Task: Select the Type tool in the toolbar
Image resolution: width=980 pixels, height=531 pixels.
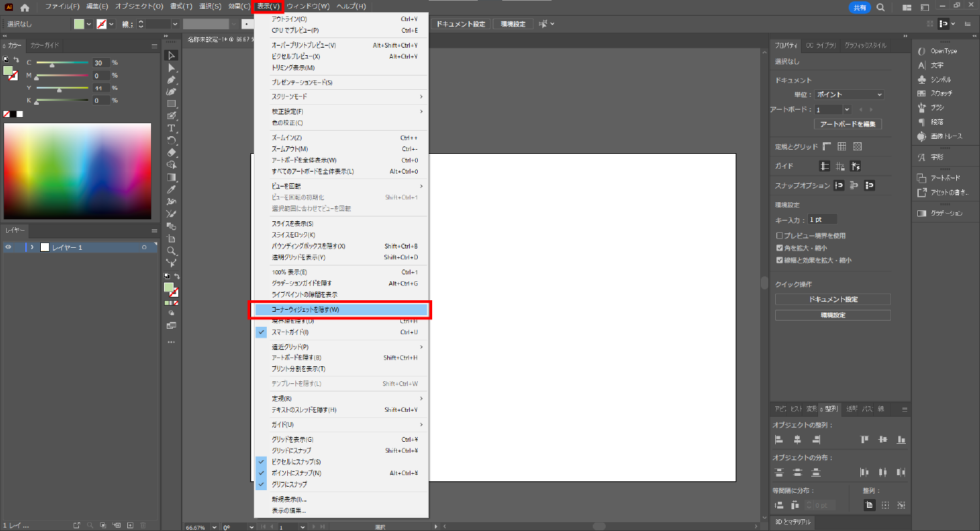Action: coord(171,128)
